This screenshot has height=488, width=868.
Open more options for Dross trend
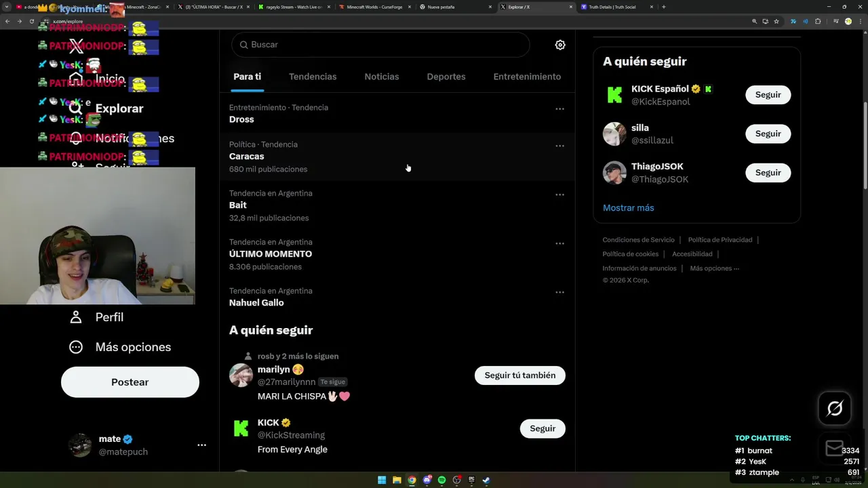559,108
